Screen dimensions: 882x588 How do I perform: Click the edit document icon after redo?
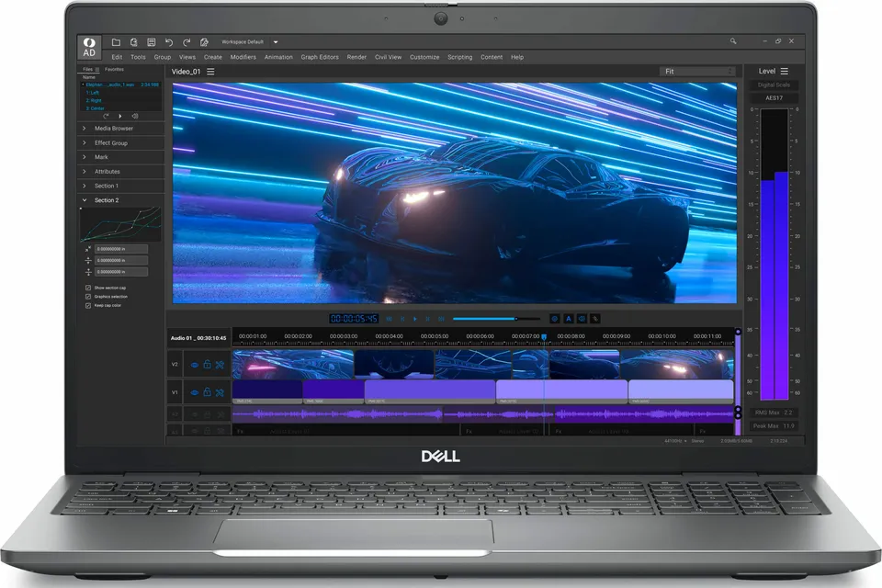(x=204, y=42)
